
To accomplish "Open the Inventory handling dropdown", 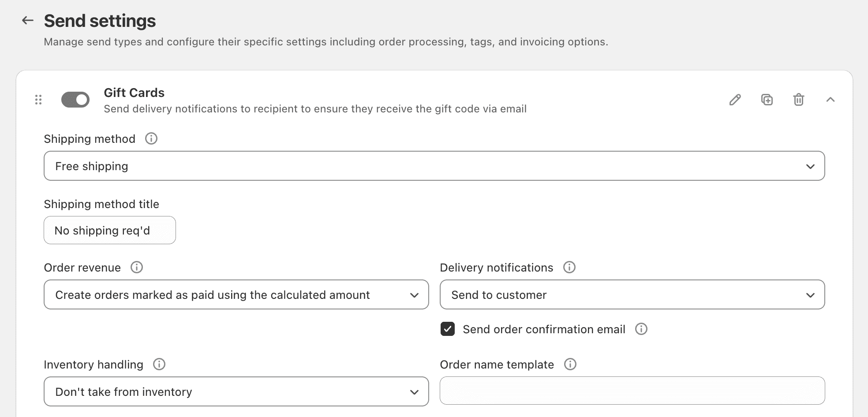I will (236, 392).
